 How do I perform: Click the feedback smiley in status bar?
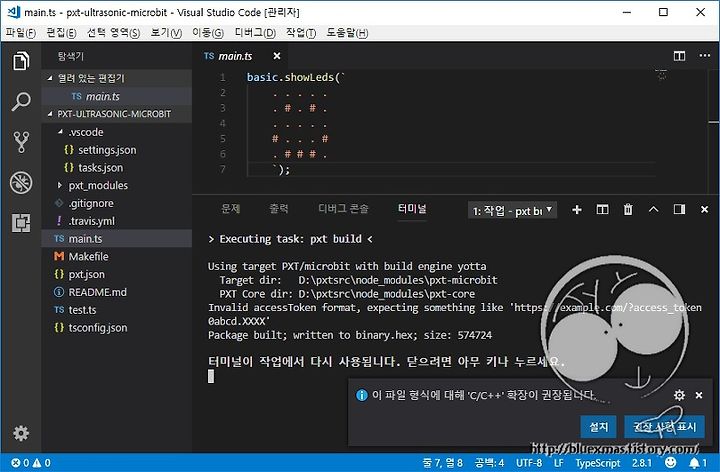coord(670,462)
